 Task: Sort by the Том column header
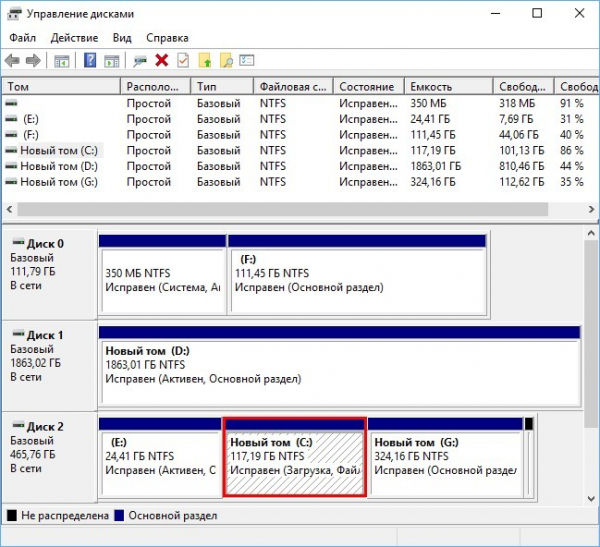[x=61, y=87]
